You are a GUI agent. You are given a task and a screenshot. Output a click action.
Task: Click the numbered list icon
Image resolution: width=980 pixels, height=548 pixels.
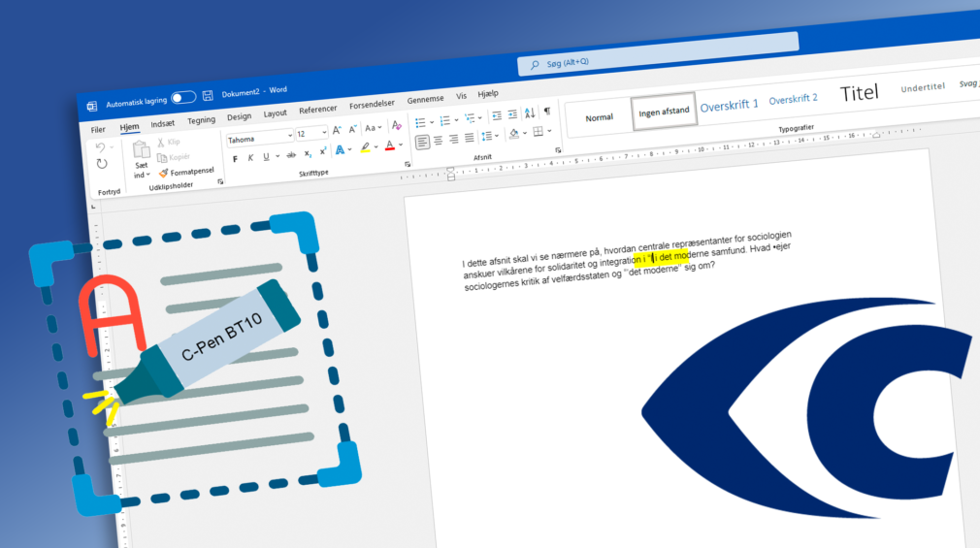click(x=445, y=120)
